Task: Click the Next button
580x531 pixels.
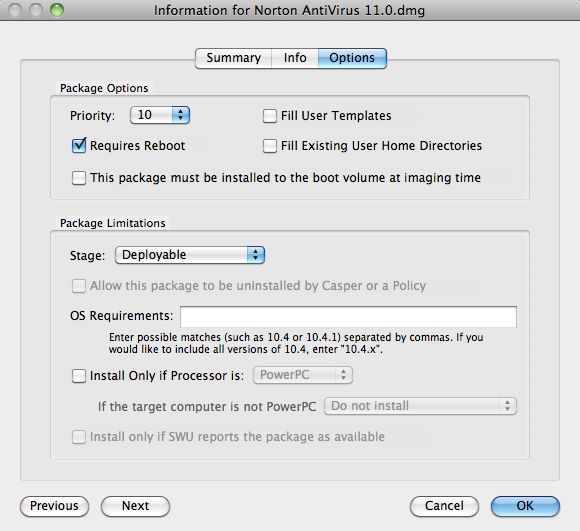Action: 135,506
